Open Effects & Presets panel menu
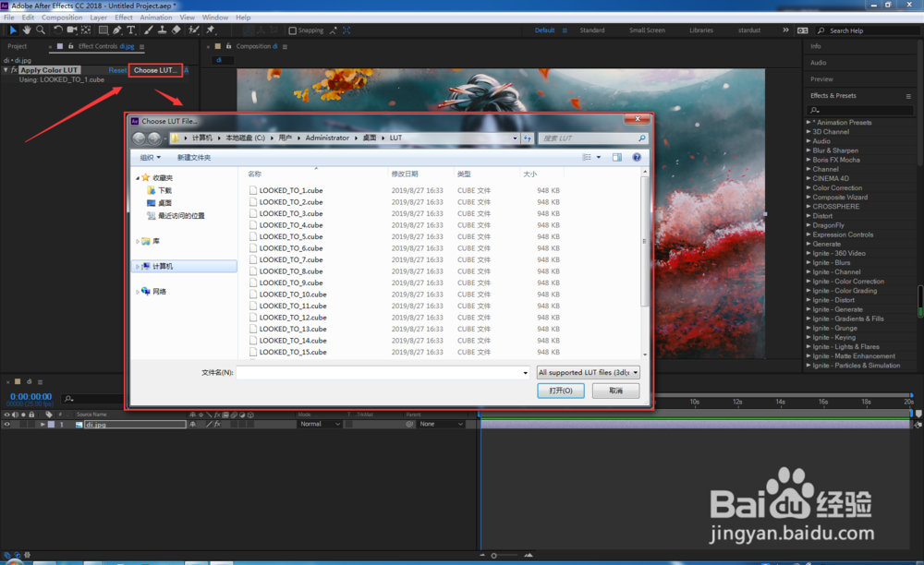Screen dimensions: 924x565 coord(908,96)
